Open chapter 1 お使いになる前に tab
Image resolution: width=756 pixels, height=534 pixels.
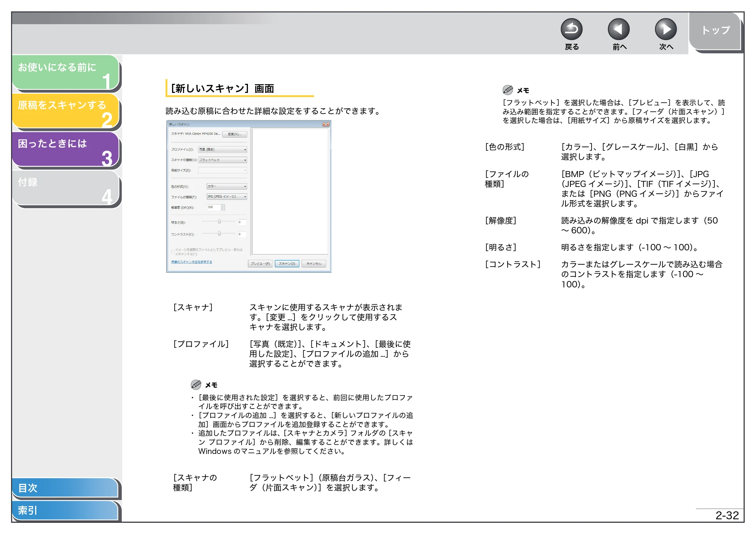(x=65, y=73)
